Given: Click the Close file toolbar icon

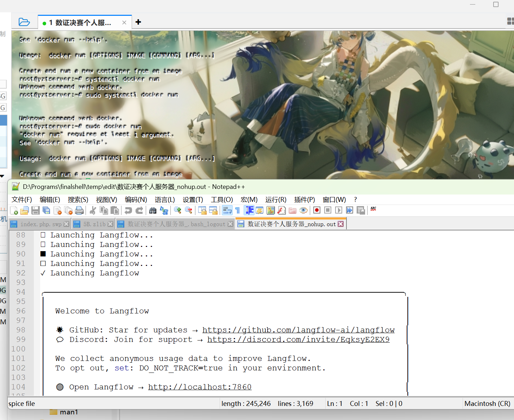Looking at the screenshot, I should coord(58,210).
